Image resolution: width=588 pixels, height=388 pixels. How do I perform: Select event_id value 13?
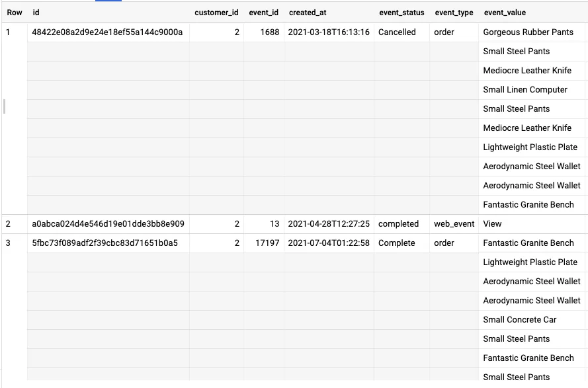pos(274,224)
